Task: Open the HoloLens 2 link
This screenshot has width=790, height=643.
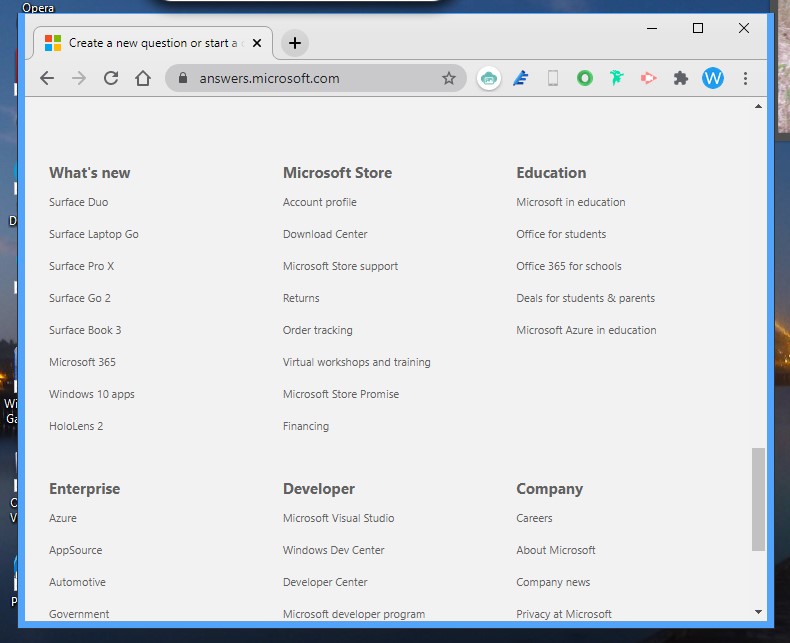Action: pyautogui.click(x=76, y=426)
